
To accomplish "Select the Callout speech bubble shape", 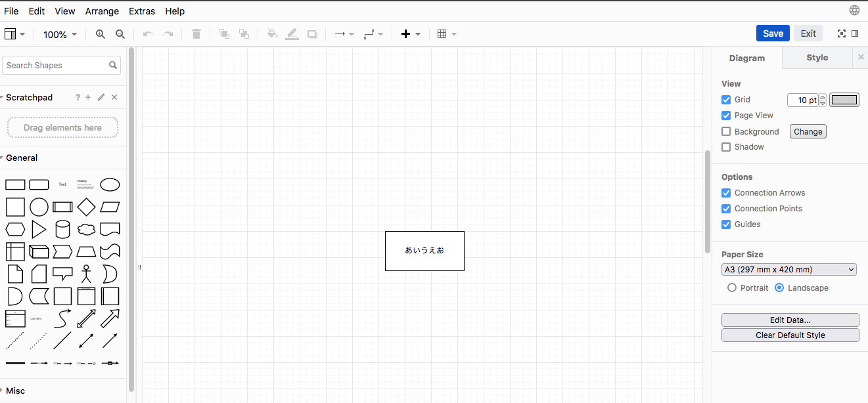I will (62, 274).
